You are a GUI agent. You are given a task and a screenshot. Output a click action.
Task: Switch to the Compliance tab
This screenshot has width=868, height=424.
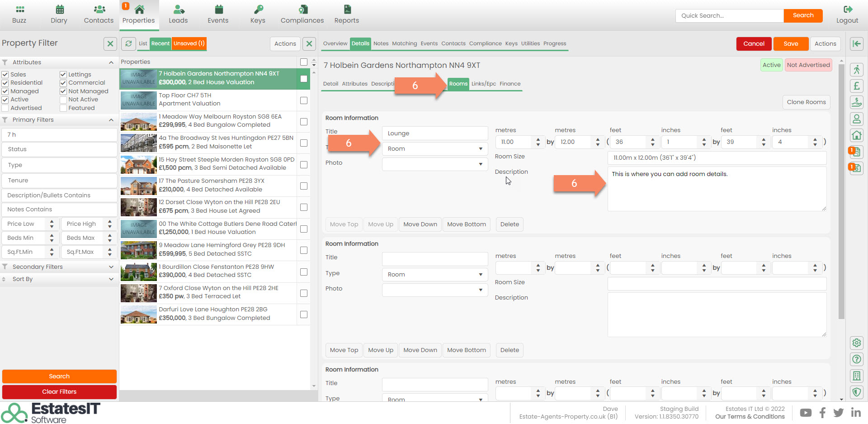[485, 43]
